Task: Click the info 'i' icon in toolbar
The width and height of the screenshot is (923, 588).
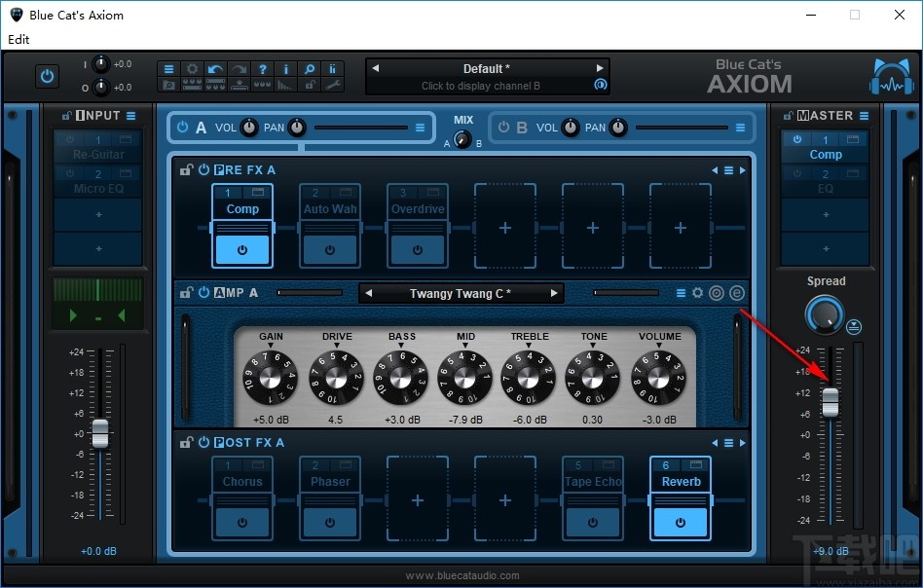Action: [x=286, y=69]
